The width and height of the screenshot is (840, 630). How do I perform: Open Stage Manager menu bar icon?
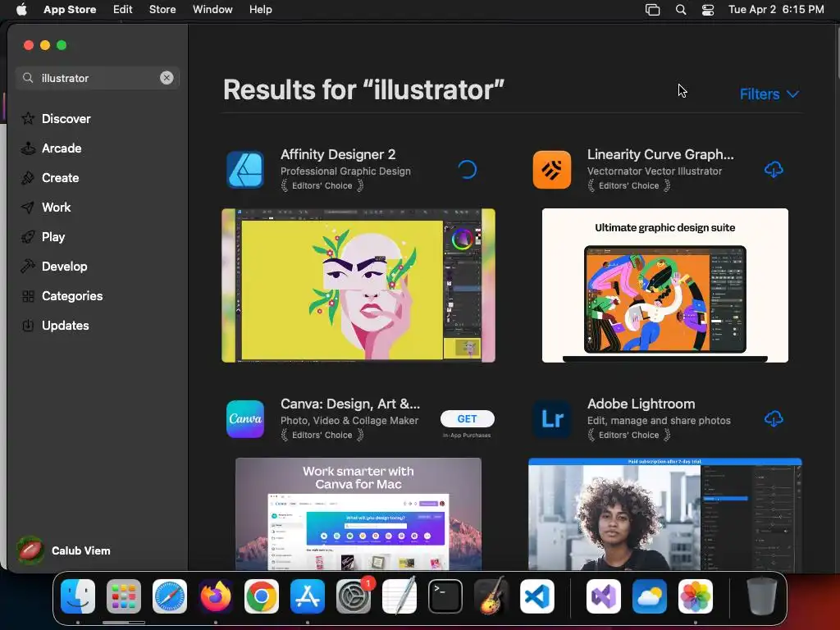click(652, 10)
